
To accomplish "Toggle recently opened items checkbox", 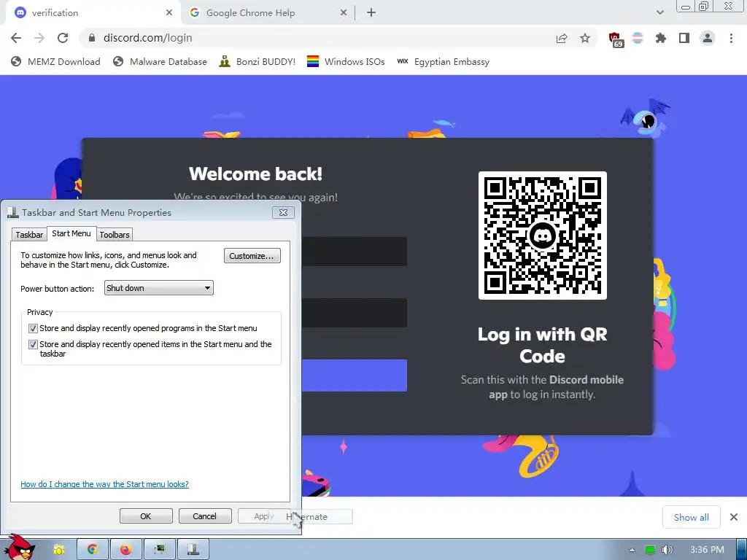I will pos(33,344).
